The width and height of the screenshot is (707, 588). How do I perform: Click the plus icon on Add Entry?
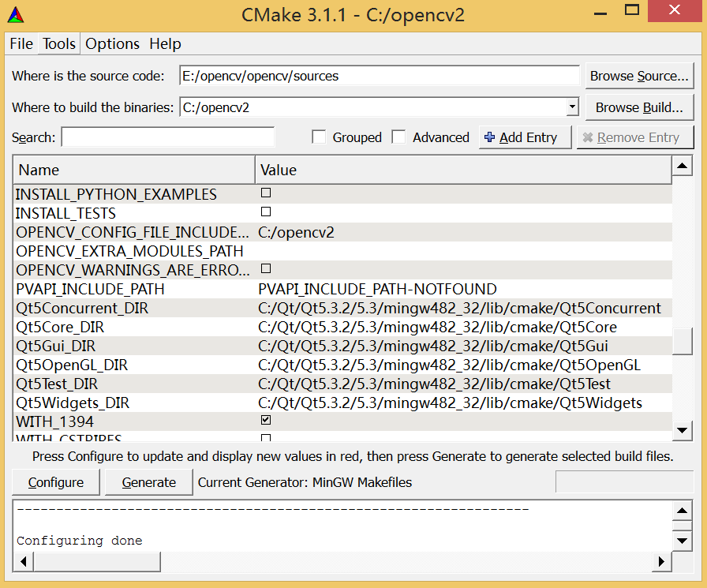[489, 137]
